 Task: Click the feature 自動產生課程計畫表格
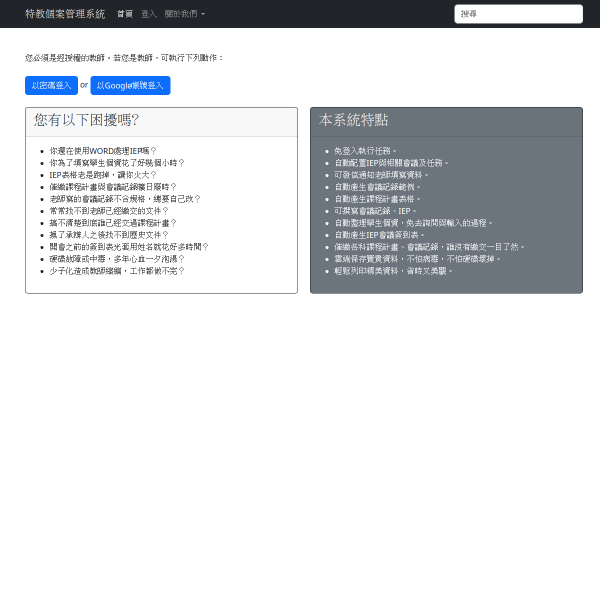377,199
